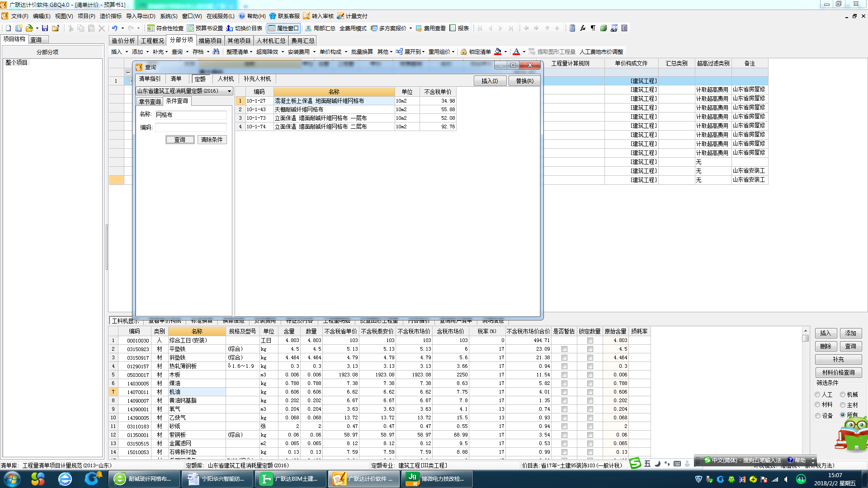Click the calculator icon in toolbar

tap(572, 28)
